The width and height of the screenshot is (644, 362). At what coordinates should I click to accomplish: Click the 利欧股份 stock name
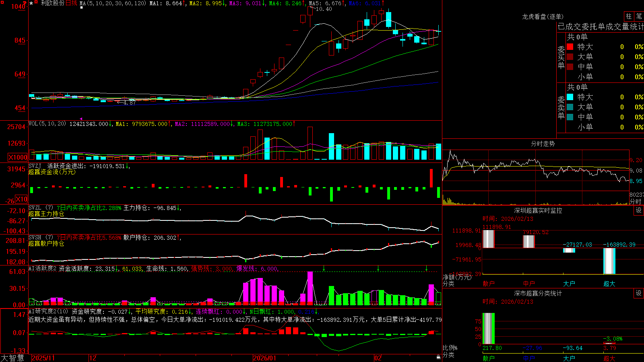[52, 3]
